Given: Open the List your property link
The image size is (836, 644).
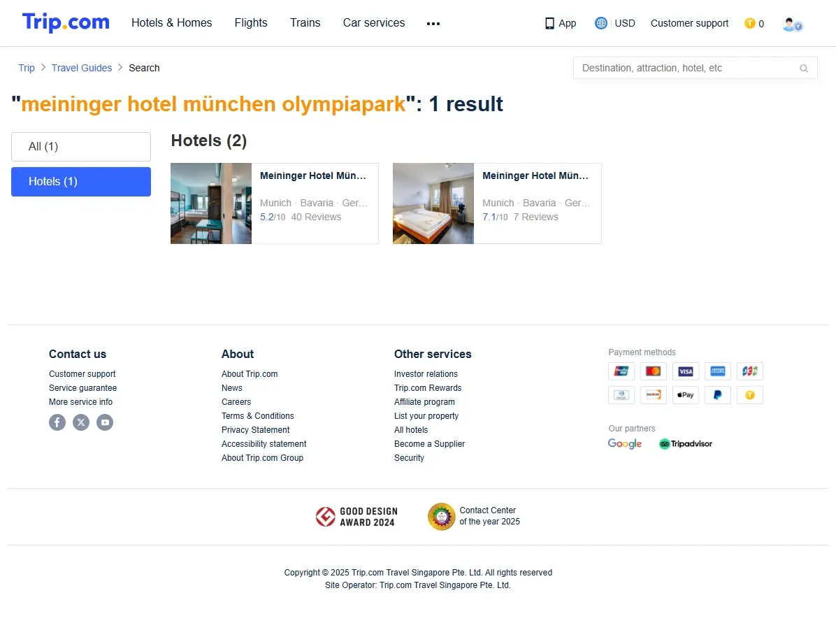Looking at the screenshot, I should coord(426,415).
